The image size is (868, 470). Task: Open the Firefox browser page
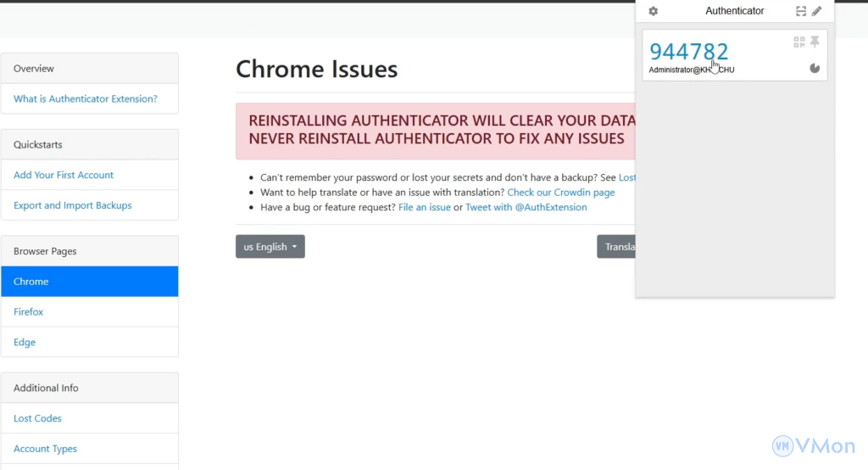tap(29, 312)
